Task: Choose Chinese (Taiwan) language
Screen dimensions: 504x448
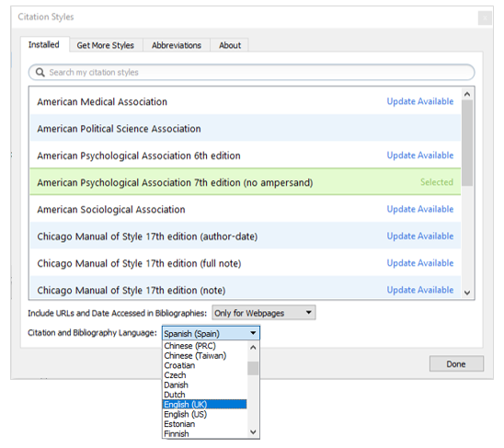Action: [205, 356]
